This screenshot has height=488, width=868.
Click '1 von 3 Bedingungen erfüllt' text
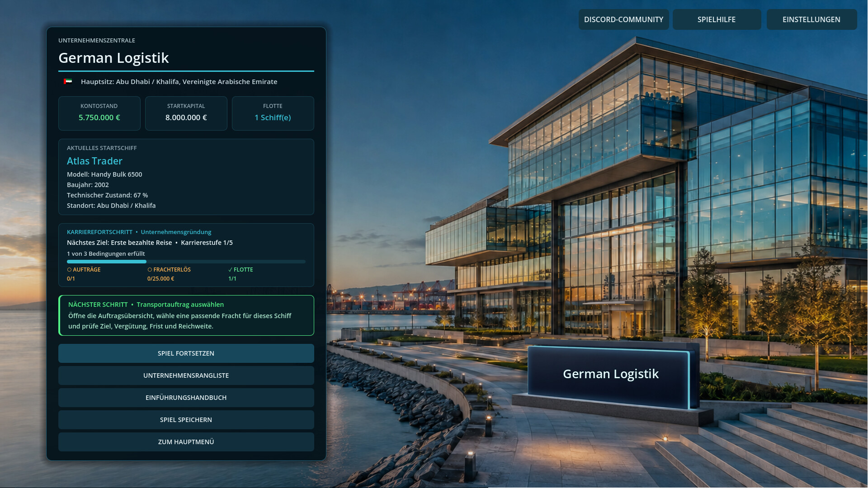[x=106, y=254]
